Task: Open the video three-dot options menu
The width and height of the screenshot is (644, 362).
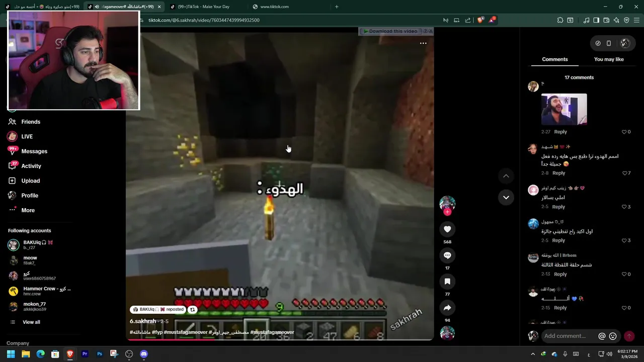Action: tap(423, 43)
